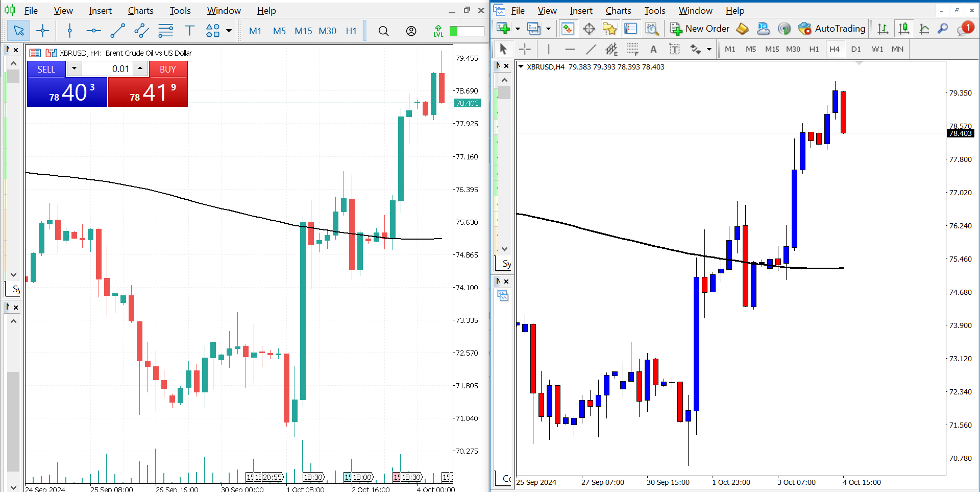
Task: Open the search magnifier in left terminal
Action: [x=383, y=31]
